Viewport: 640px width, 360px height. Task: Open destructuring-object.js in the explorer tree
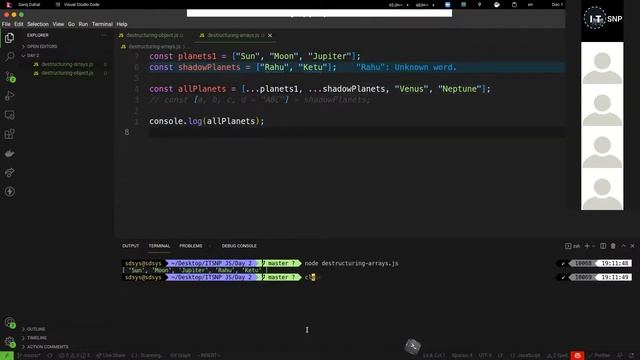point(67,73)
